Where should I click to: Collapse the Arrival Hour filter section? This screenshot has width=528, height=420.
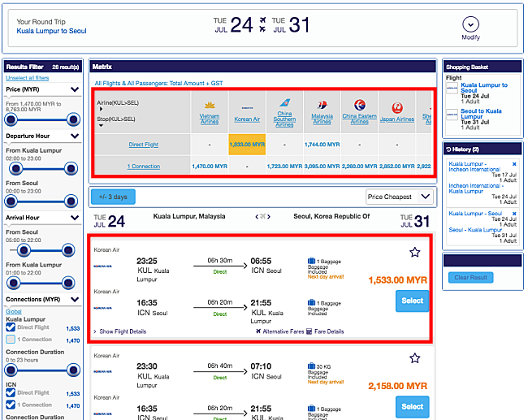point(75,218)
